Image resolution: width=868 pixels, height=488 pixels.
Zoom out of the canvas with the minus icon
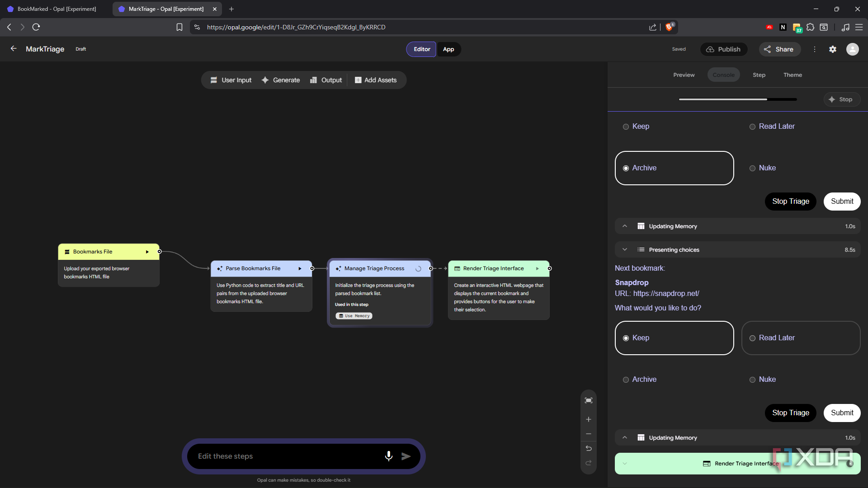(x=589, y=434)
